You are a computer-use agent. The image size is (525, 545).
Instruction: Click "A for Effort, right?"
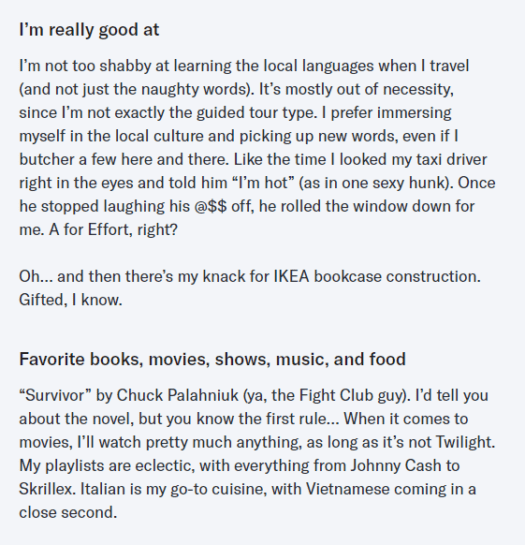pos(113,229)
